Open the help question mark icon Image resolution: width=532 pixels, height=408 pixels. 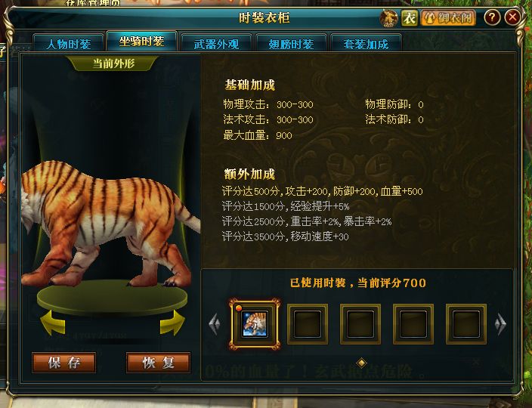492,17
